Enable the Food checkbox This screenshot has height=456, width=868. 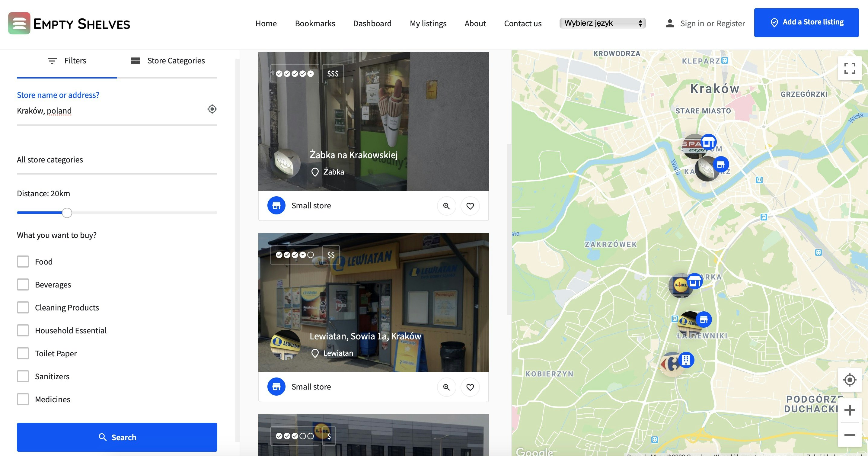pyautogui.click(x=23, y=262)
